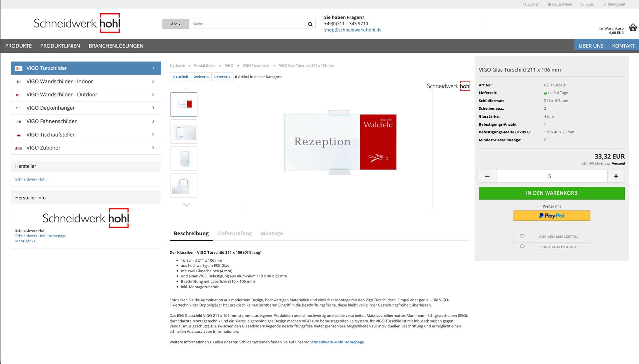Open the BRANCHENLÖSUNGEN menu
Screen dimensions: 639x364
pos(116,46)
